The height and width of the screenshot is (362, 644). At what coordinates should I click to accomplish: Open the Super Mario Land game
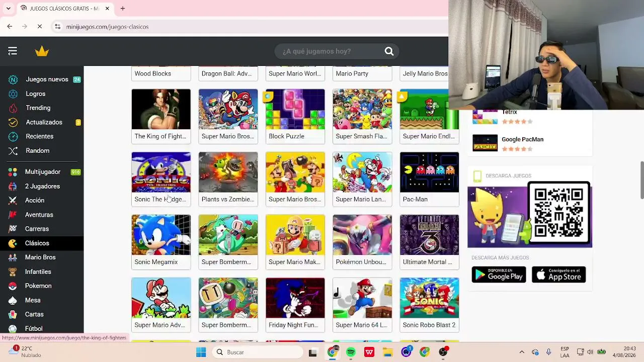362,179
